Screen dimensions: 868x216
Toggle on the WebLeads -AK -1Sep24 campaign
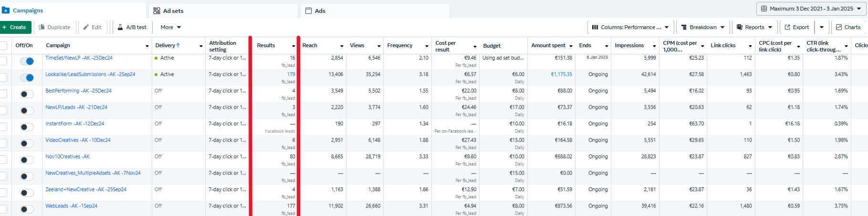[x=27, y=209]
